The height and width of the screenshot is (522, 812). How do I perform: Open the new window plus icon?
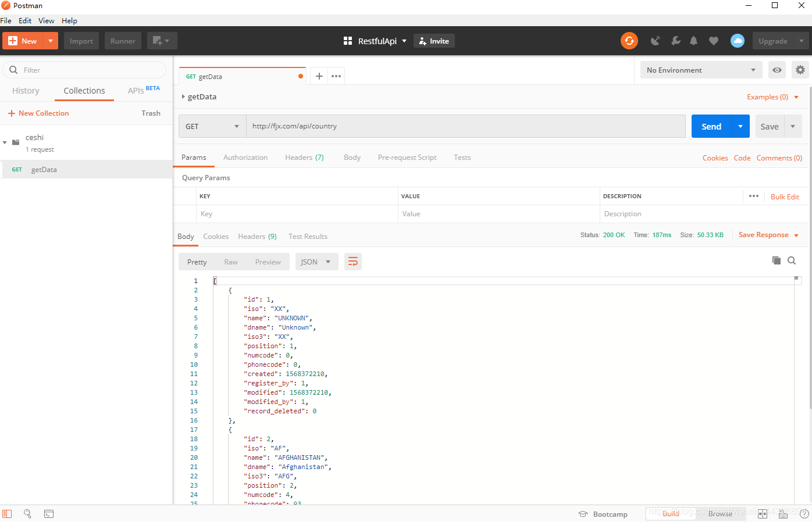point(162,41)
